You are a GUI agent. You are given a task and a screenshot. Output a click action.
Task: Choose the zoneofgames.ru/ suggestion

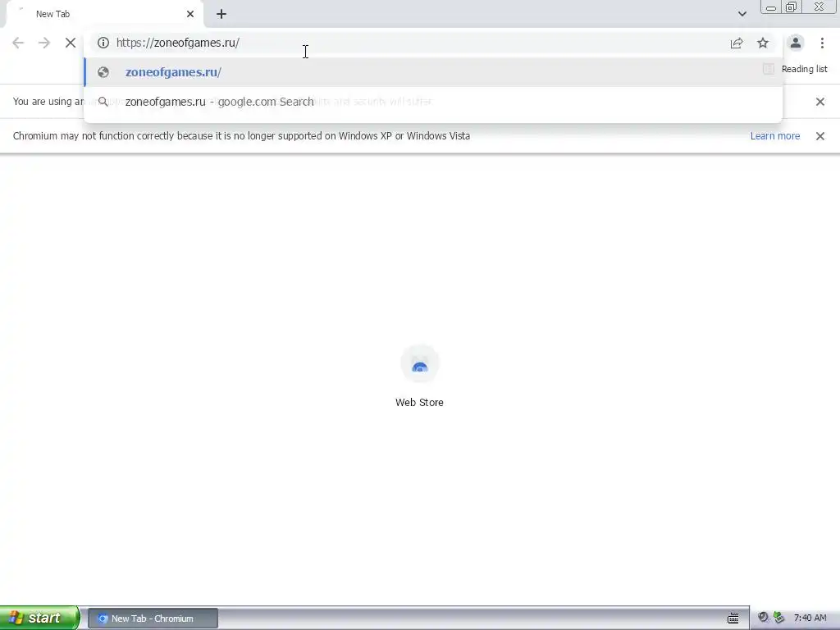[x=433, y=72]
